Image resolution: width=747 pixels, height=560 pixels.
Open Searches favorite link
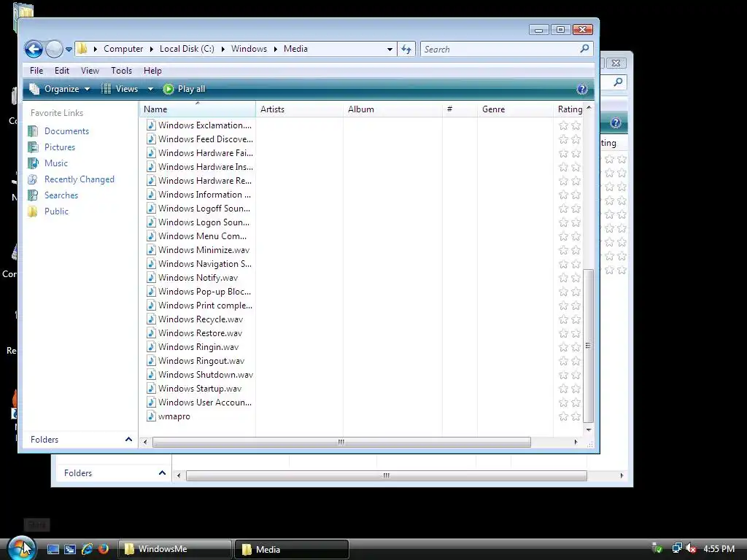(x=61, y=195)
